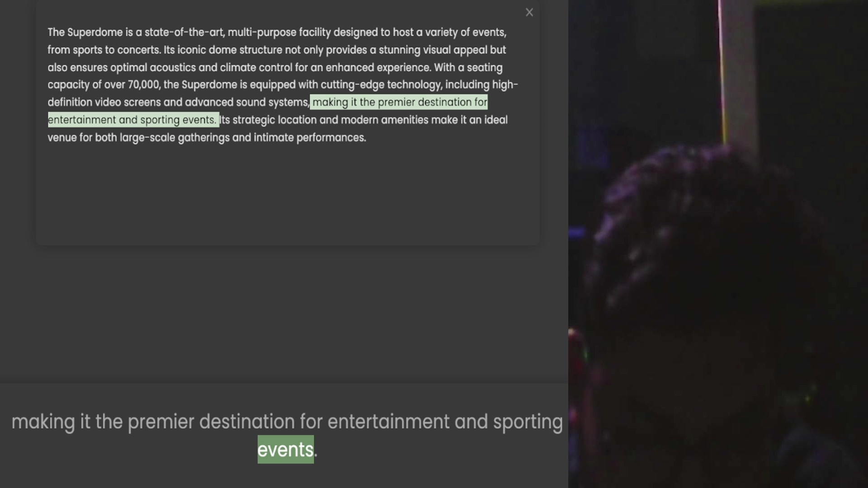Click "intimate performances." ending the paragraph
Viewport: 868px width, 488px height.
pos(310,138)
